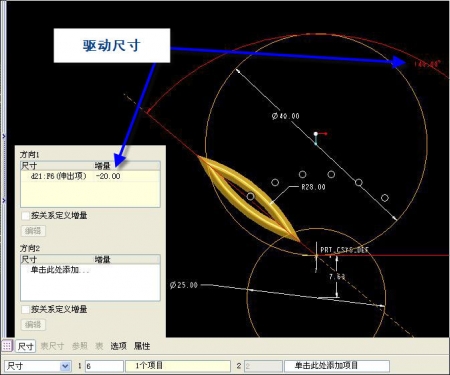
Task: Click the 编辑 button under 方向1
Action: [33, 231]
